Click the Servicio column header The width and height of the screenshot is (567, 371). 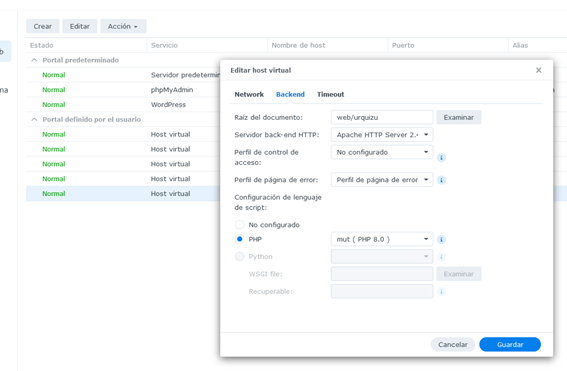coord(207,45)
